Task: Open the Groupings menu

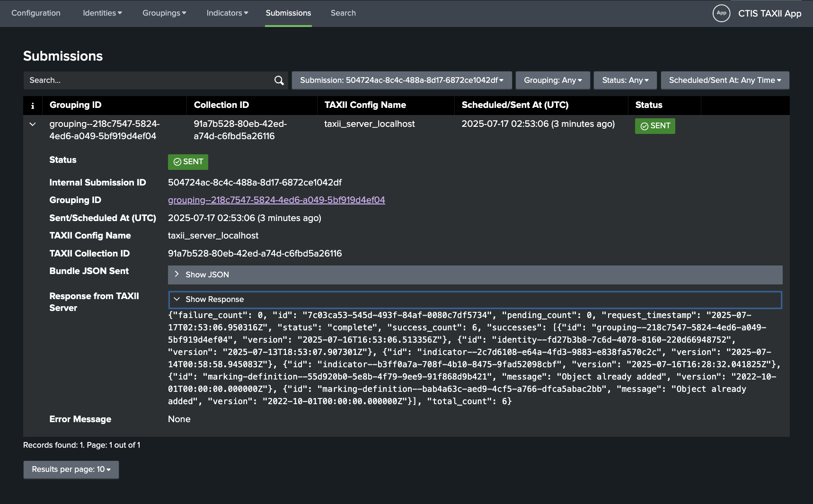Action: [164, 13]
